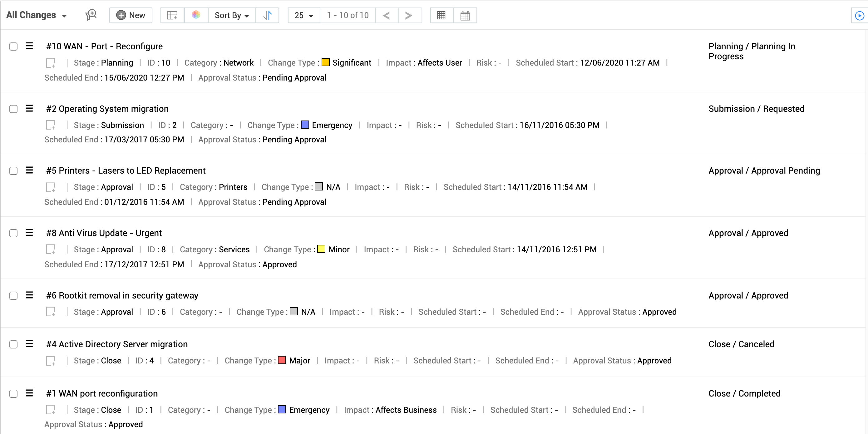Screen dimensions: 868x434
Task: Expand the All Changes filter dropdown
Action: (37, 15)
